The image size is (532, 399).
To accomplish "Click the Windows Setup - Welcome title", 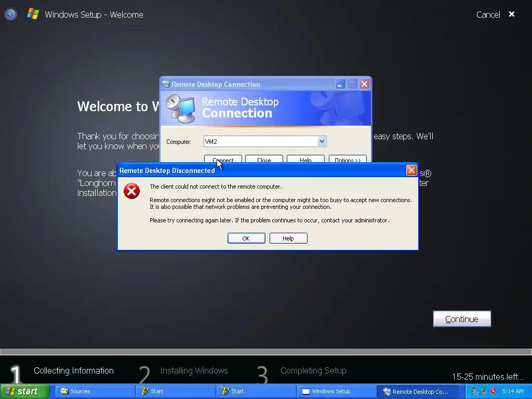I will 94,15.
